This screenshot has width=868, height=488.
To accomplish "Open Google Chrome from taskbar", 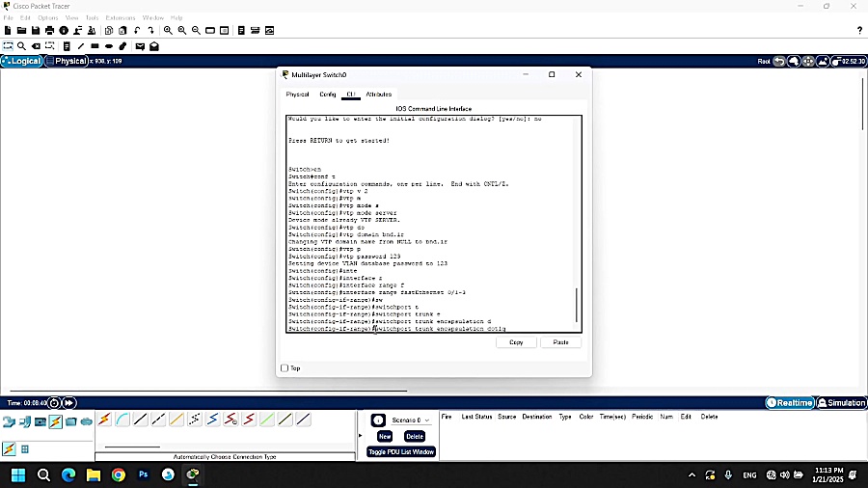I will (119, 474).
